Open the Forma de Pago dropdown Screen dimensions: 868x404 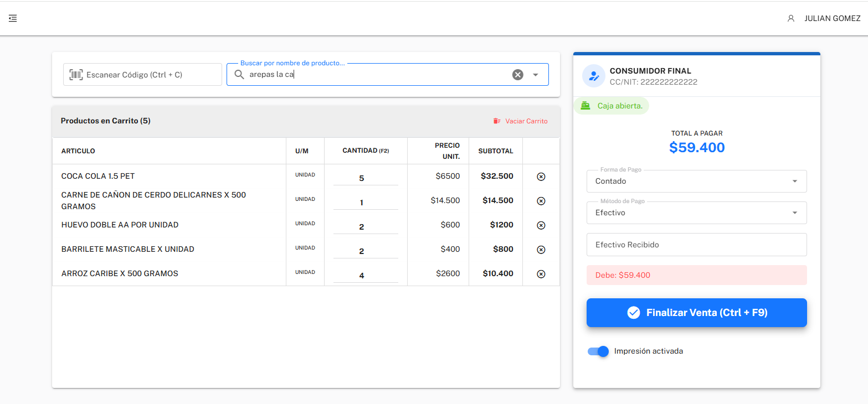(x=697, y=181)
